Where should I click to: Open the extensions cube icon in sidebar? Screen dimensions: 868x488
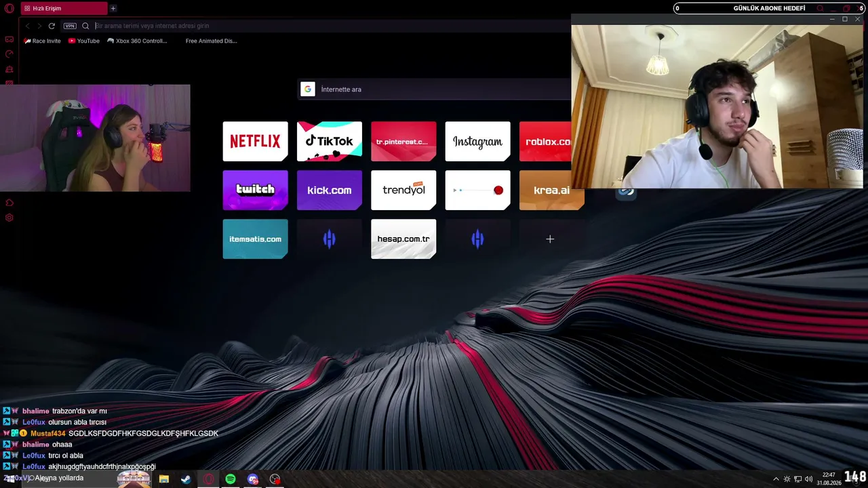[9, 203]
